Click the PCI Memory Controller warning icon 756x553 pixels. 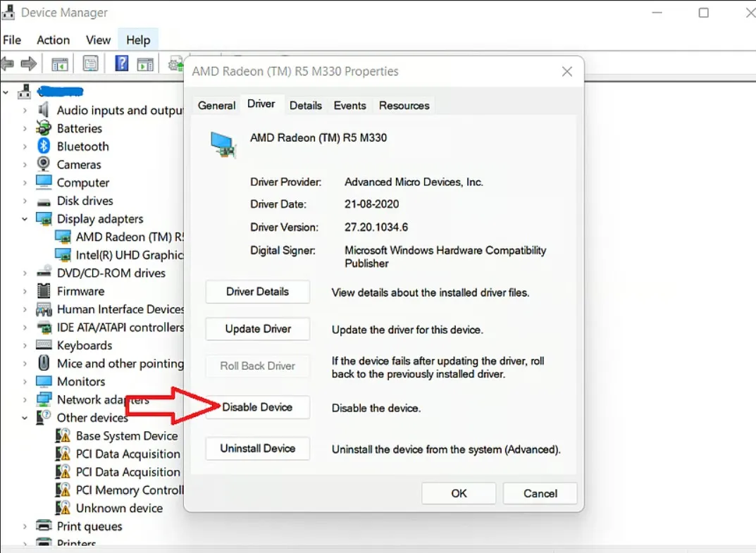(x=63, y=490)
